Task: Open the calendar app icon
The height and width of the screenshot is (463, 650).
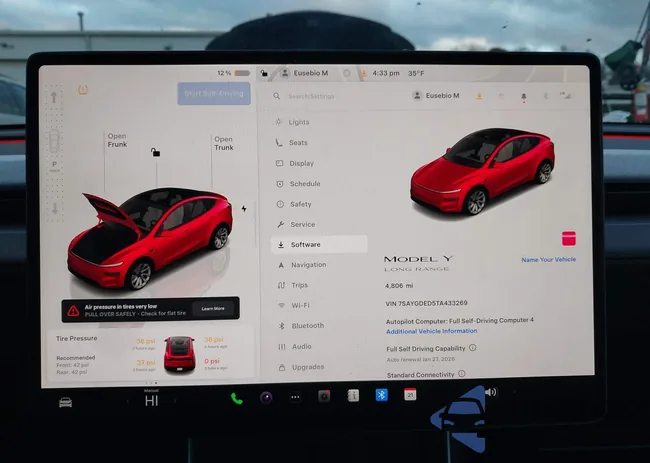Action: (410, 395)
